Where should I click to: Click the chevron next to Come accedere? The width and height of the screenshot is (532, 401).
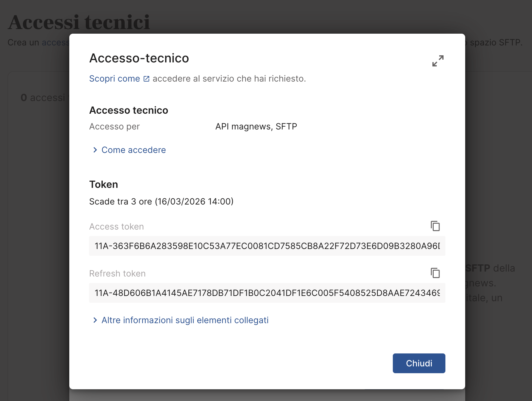[95, 150]
